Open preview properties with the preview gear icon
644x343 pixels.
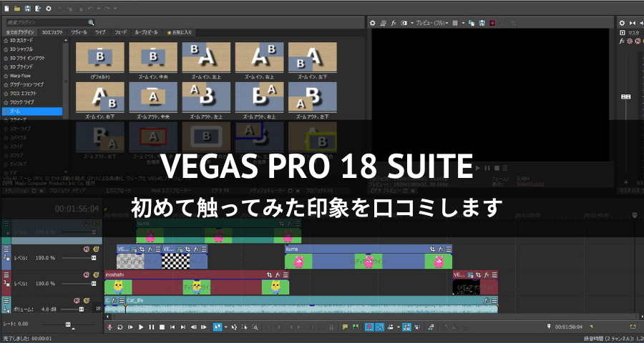[373, 24]
